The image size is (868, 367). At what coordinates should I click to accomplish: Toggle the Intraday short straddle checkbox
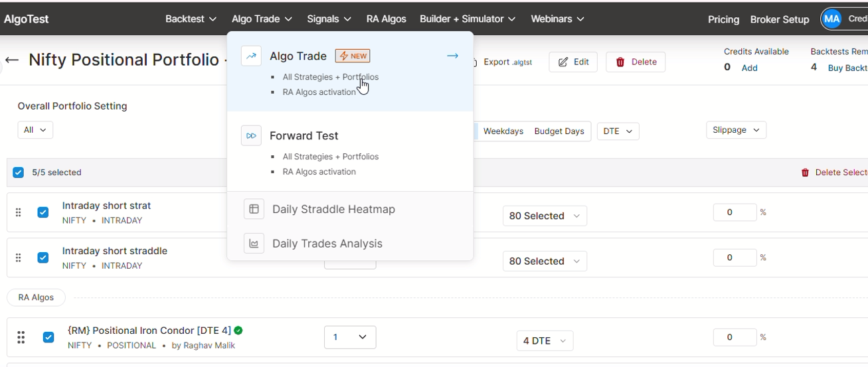click(x=43, y=257)
